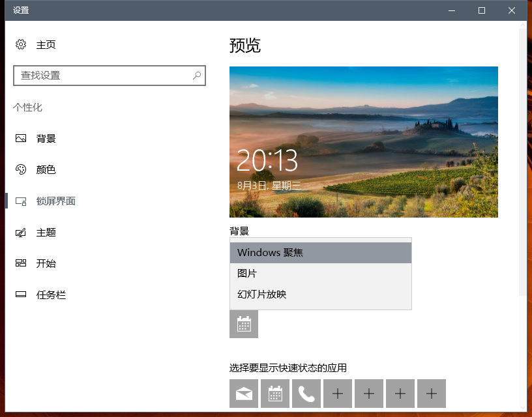Click the search magnifier icon
The height and width of the screenshot is (417, 532).
coord(197,76)
